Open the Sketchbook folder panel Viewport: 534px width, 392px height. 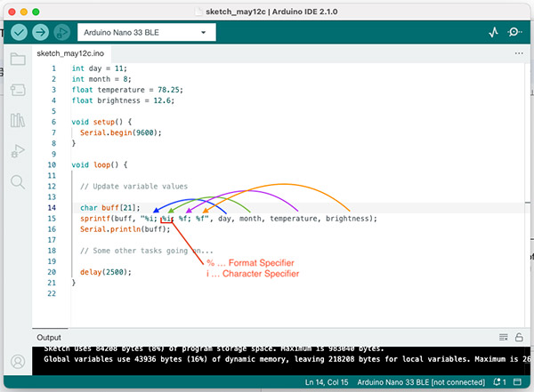tap(17, 60)
